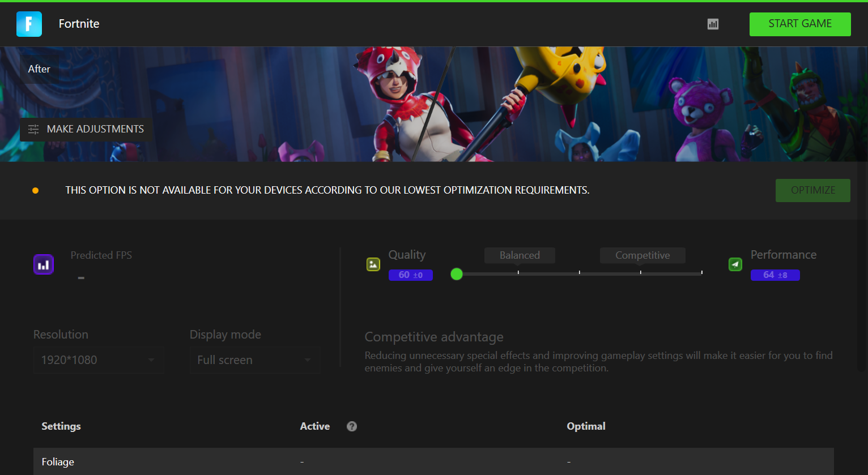Click the option-not-available warning message
This screenshot has height=475, width=868.
pos(327,190)
